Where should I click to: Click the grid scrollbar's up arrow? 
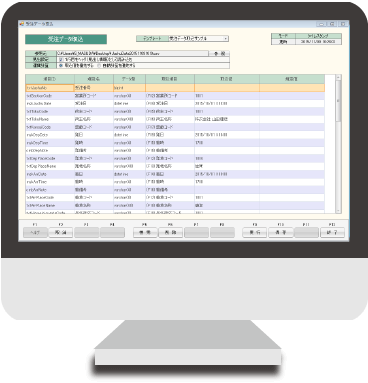(x=338, y=77)
